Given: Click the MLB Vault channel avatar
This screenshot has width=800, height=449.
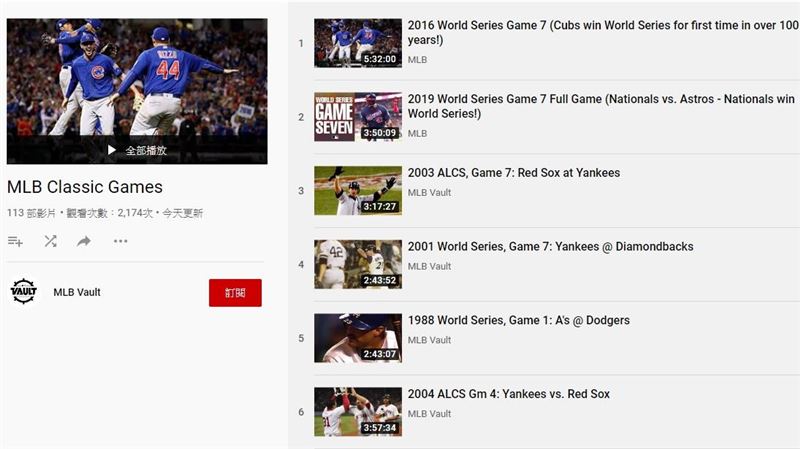Looking at the screenshot, I should pyautogui.click(x=23, y=292).
